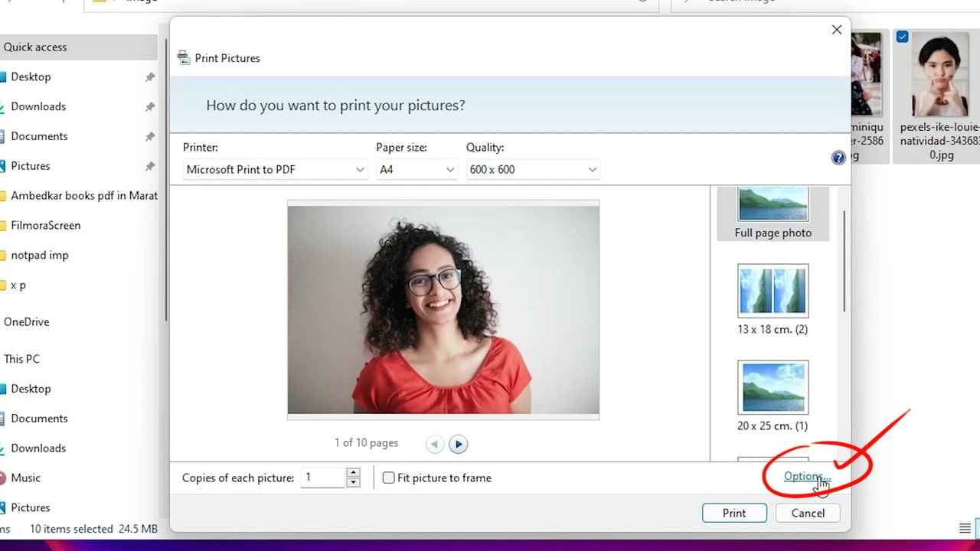Click the Print Pictures printer icon
The image size is (980, 551).
183,58
